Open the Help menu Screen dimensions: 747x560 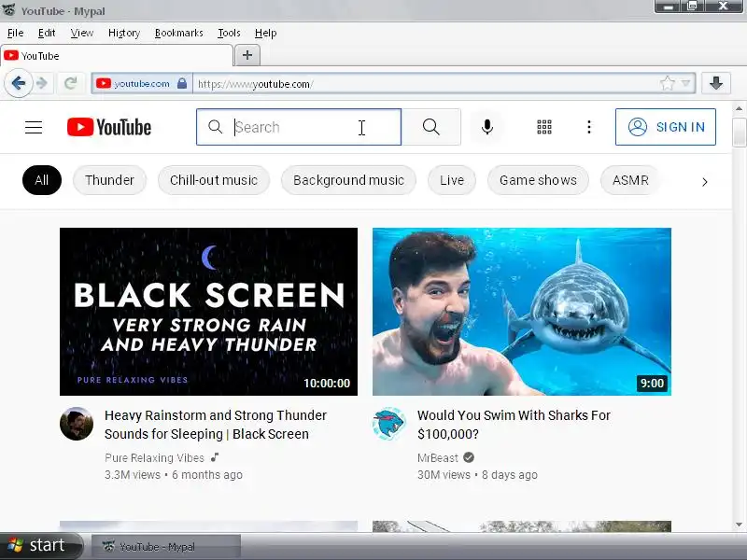265,33
